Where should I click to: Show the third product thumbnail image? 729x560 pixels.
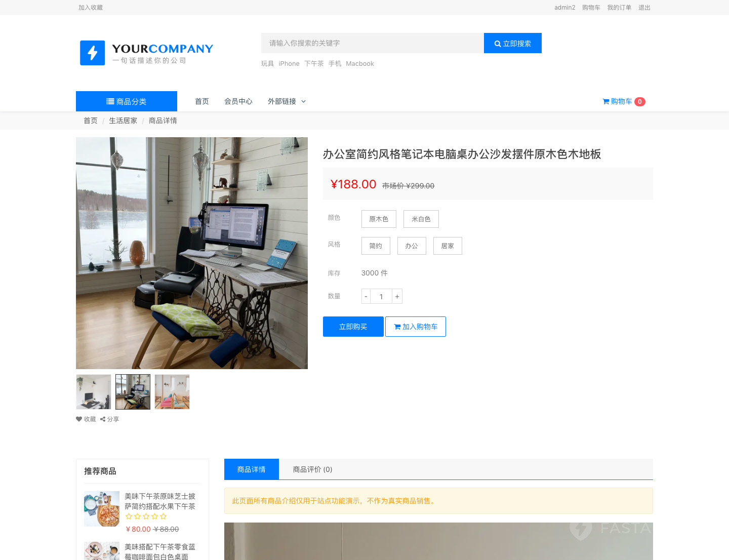coord(172,392)
